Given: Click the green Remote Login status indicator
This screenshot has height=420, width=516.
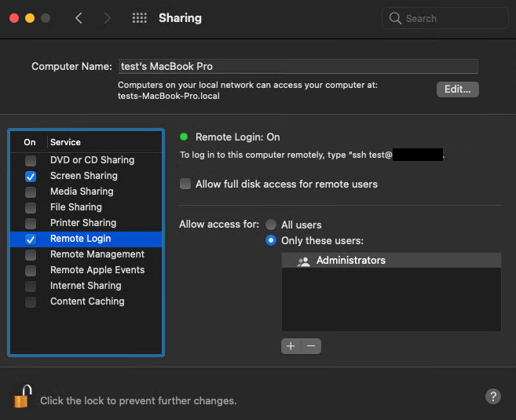Looking at the screenshot, I should pyautogui.click(x=184, y=137).
